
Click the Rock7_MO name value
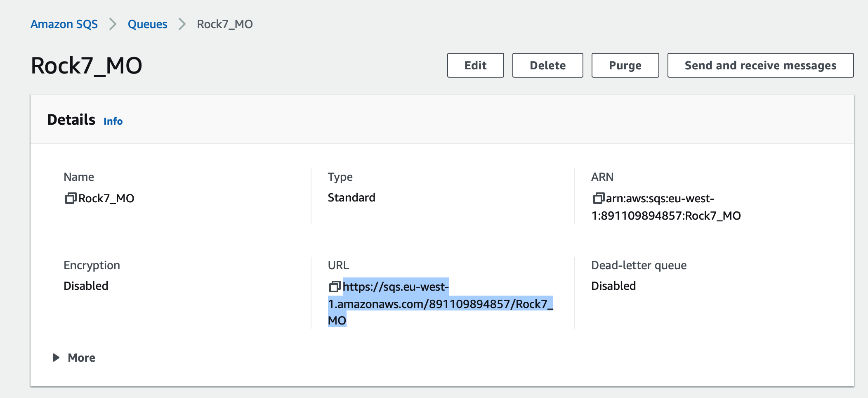[106, 199]
